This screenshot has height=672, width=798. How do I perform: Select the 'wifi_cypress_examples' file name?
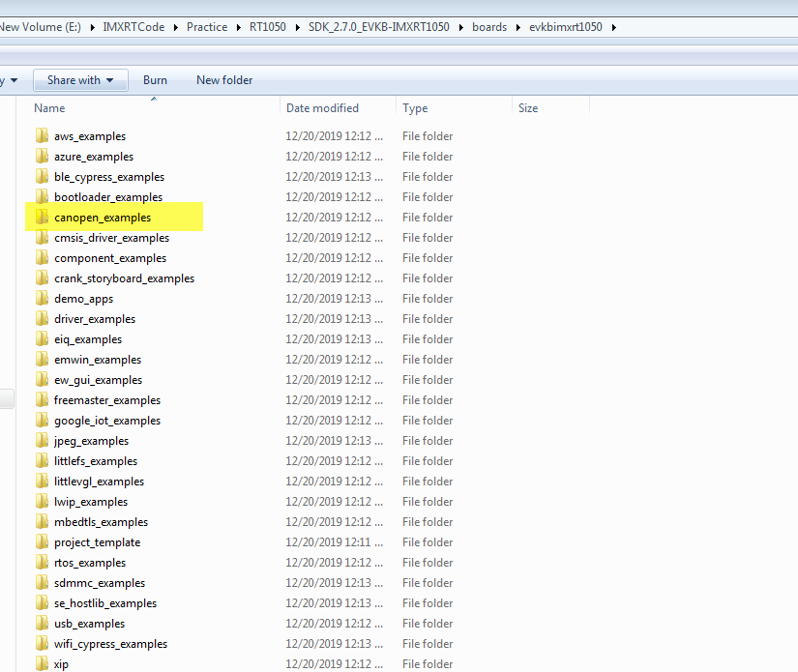coord(111,645)
